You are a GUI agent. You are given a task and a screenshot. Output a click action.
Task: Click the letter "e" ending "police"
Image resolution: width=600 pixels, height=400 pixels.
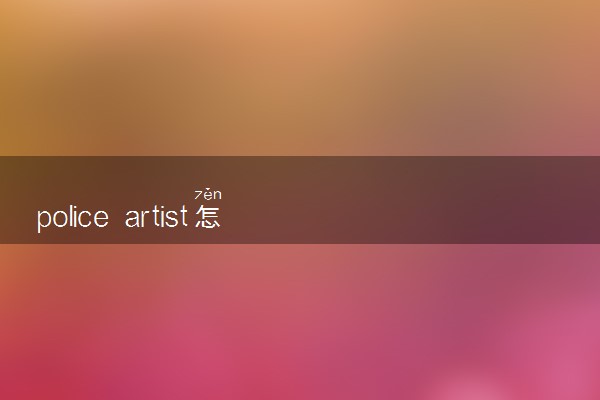point(101,218)
